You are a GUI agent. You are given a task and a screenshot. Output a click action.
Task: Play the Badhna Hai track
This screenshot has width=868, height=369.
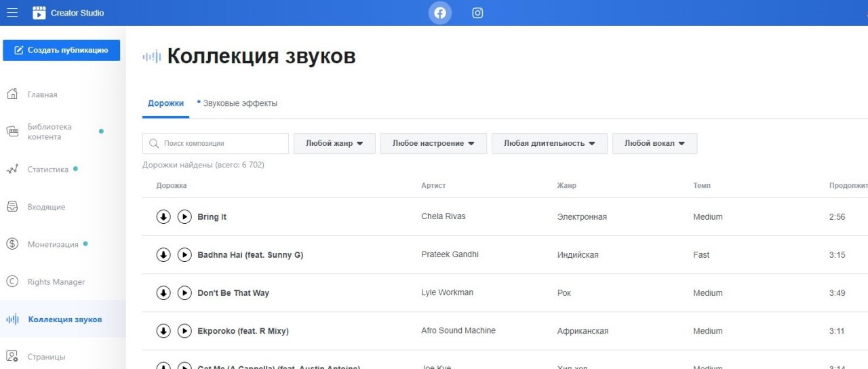(184, 254)
